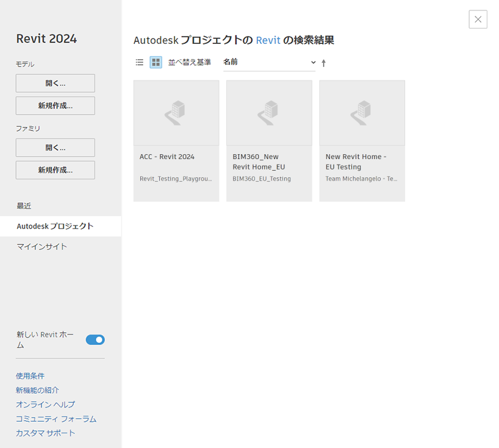499x448 pixels.
Task: Switch to grid view icon
Action: (156, 62)
